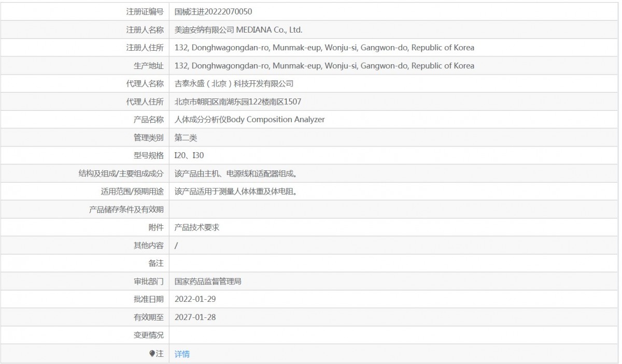
Task: Click the 产品储存条件及有效期 row label
Action: [126, 210]
